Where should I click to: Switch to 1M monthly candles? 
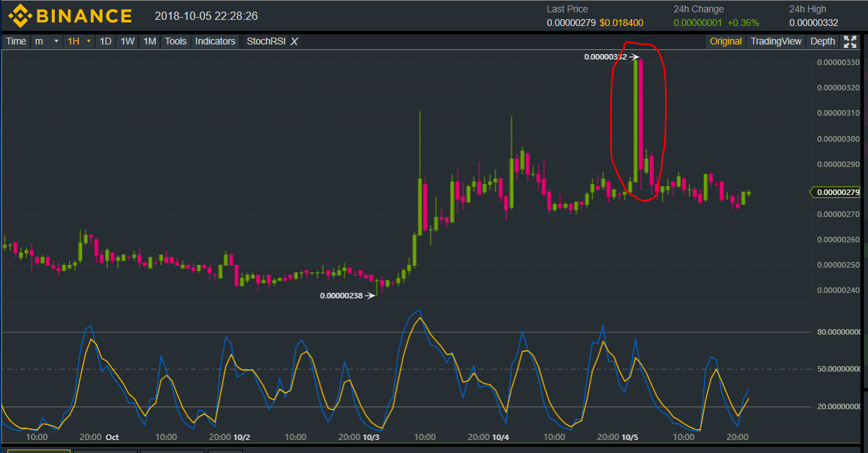pyautogui.click(x=149, y=41)
